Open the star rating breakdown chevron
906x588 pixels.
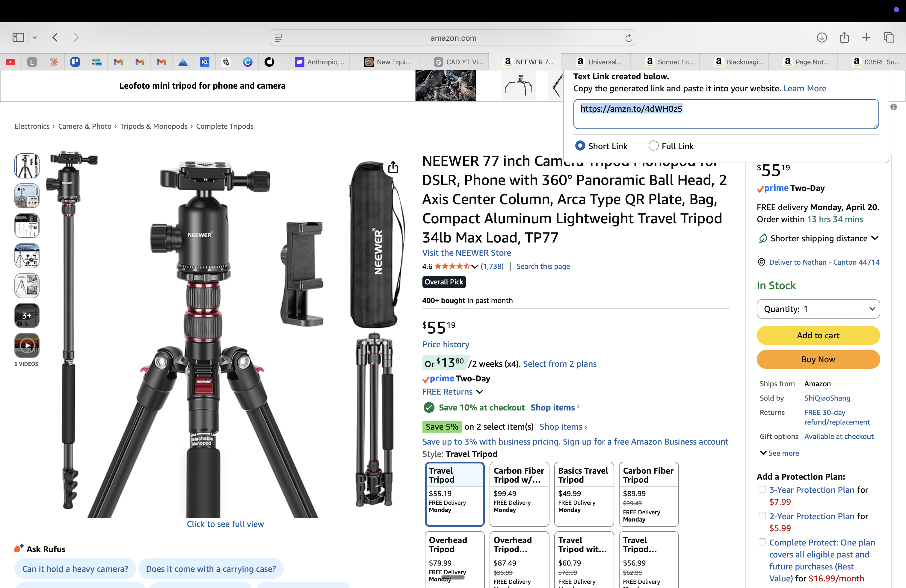[x=475, y=267]
